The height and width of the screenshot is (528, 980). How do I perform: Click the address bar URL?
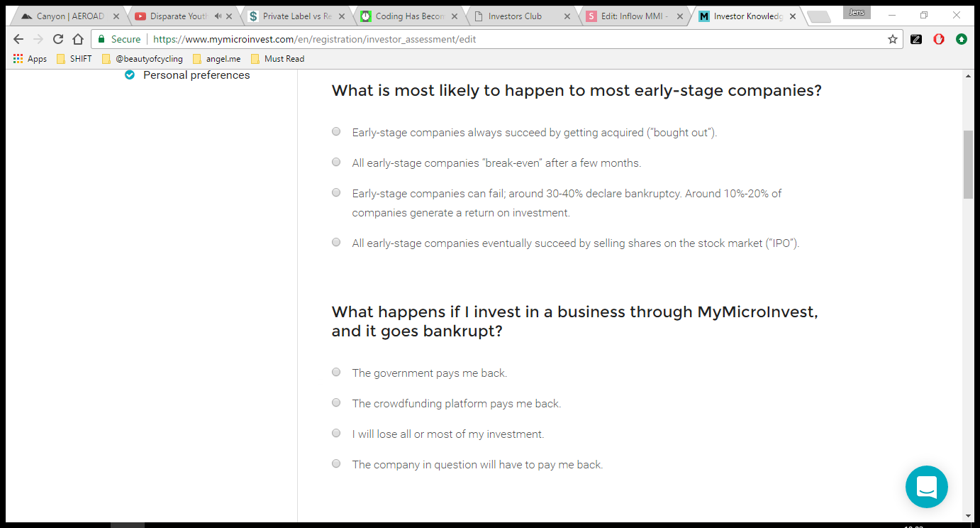tap(315, 39)
